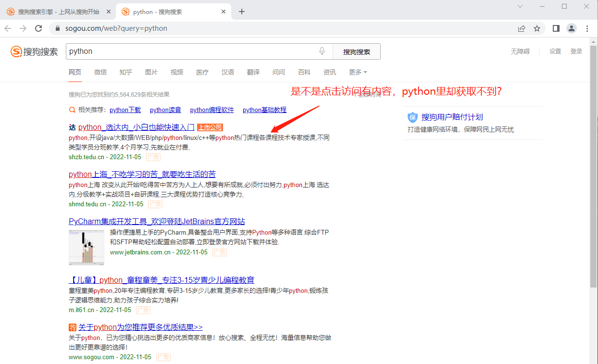Click the 搜狗搜索 search button
Screen dimensions: 598x364
point(357,51)
